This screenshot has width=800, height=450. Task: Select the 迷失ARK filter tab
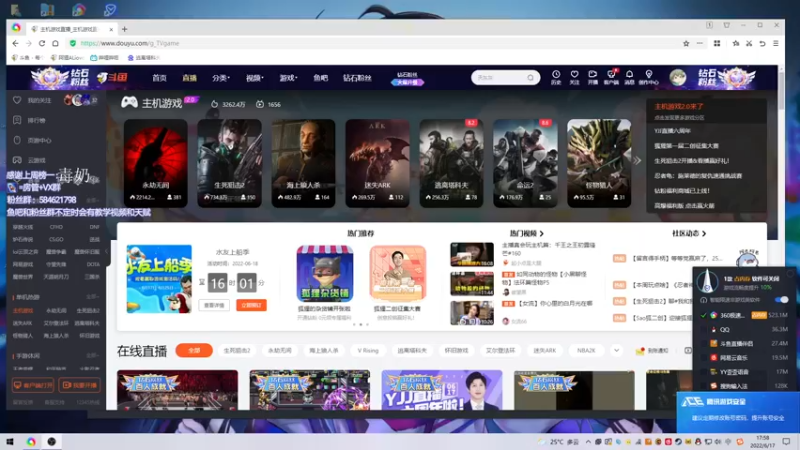tap(544, 351)
